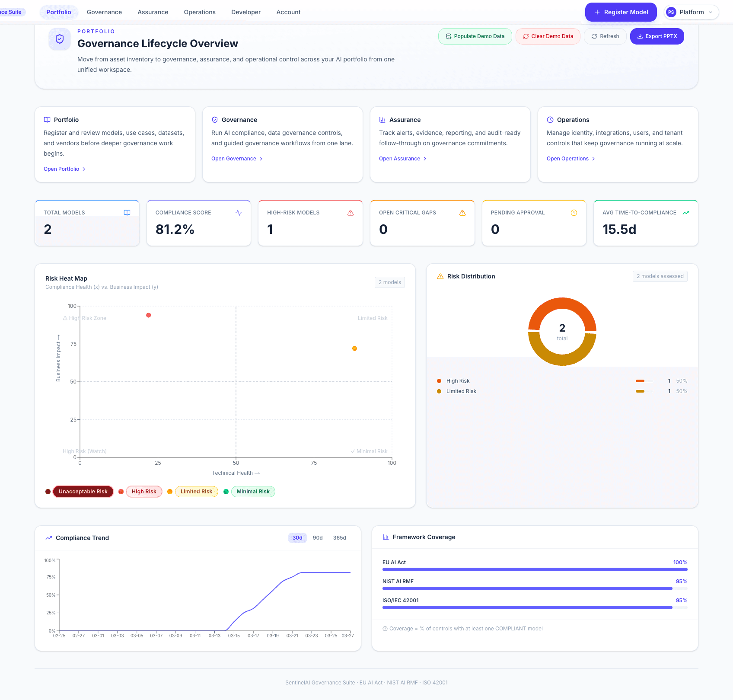Click the EU AI Act coverage bar
The width and height of the screenshot is (733, 700).
[x=535, y=569]
